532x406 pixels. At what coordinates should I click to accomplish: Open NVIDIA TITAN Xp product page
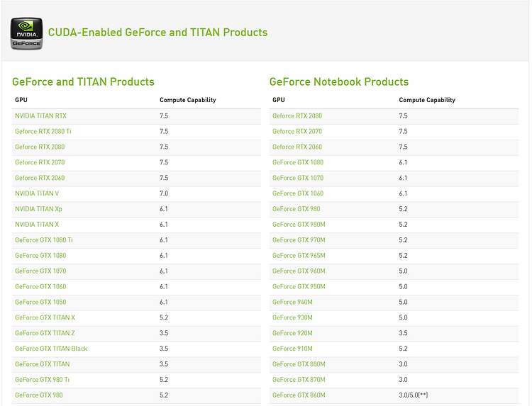click(x=38, y=209)
